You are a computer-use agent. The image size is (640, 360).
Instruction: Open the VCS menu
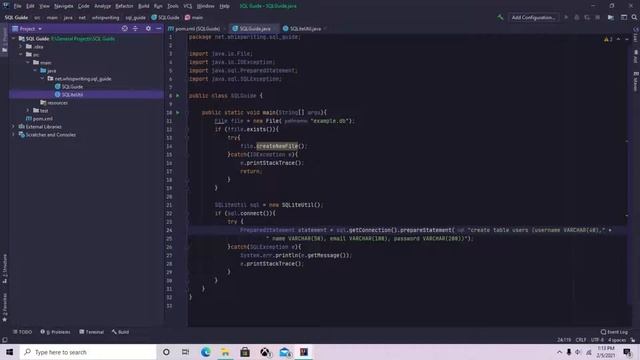click(187, 6)
